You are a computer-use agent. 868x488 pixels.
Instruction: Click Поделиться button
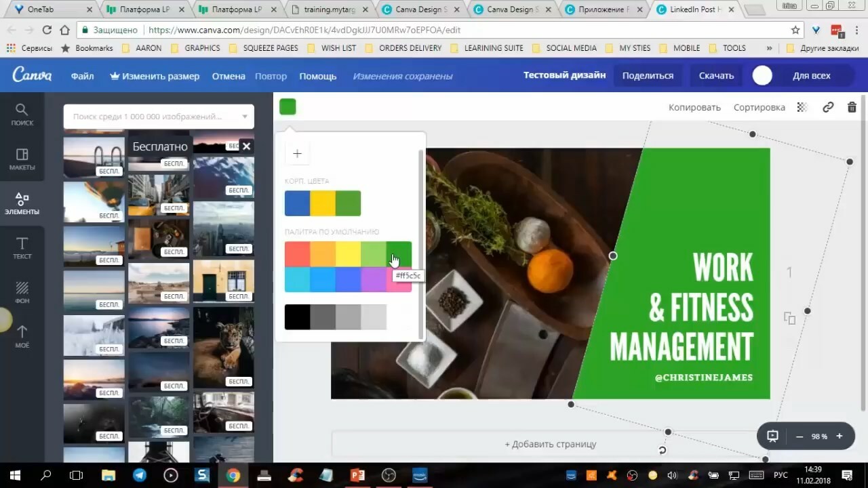pyautogui.click(x=648, y=75)
